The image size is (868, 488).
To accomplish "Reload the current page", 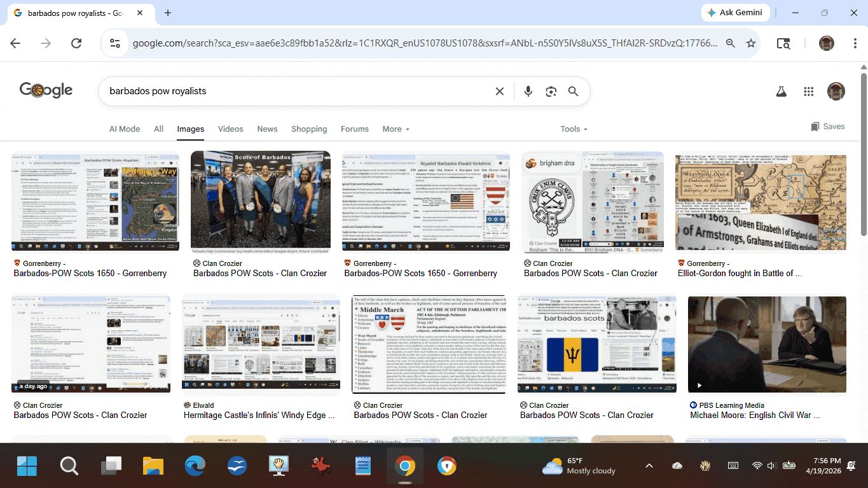I will [x=76, y=43].
